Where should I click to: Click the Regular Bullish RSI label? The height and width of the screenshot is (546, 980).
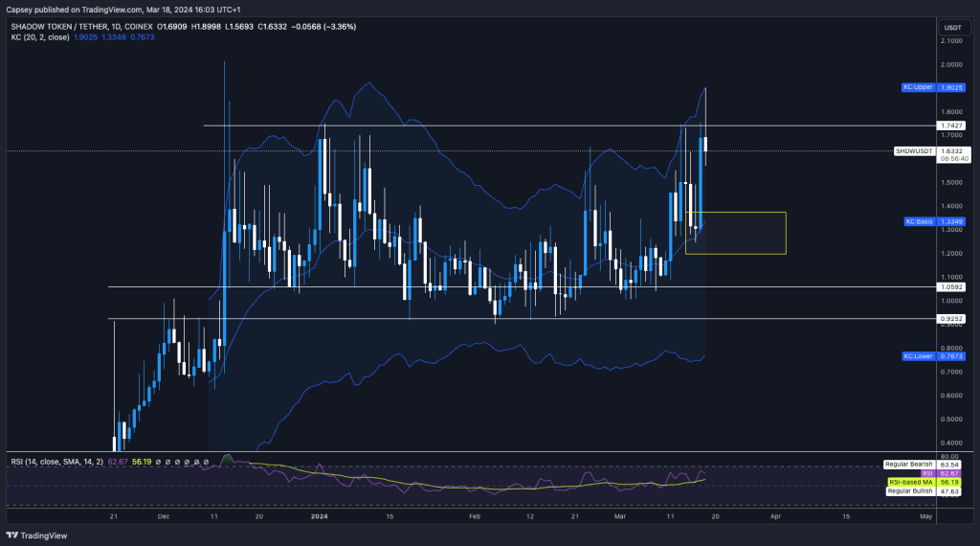coord(908,491)
